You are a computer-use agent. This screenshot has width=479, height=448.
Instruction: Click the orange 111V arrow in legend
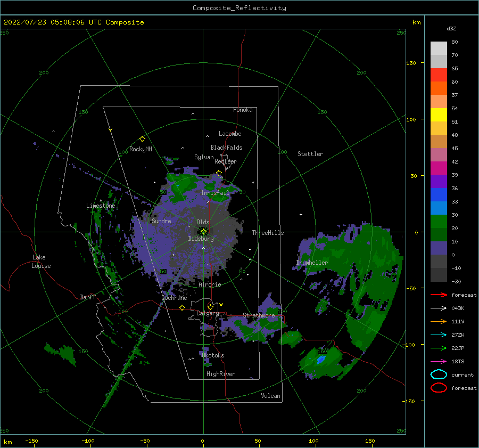tap(439, 321)
